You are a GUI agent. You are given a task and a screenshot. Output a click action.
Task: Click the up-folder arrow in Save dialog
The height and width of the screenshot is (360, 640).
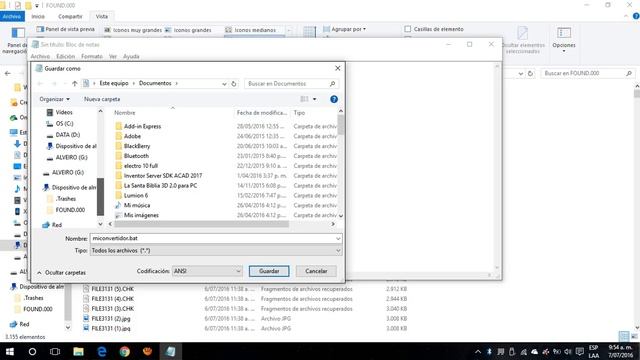(74, 84)
